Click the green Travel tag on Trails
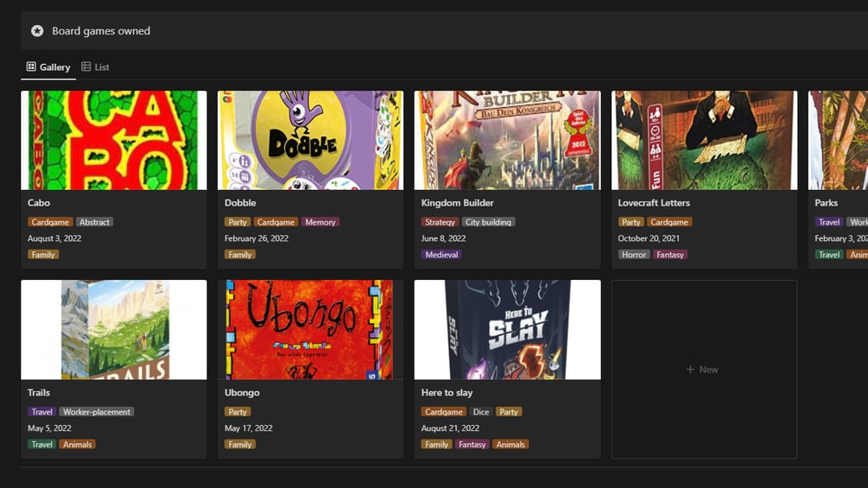This screenshot has height=488, width=868. (41, 444)
